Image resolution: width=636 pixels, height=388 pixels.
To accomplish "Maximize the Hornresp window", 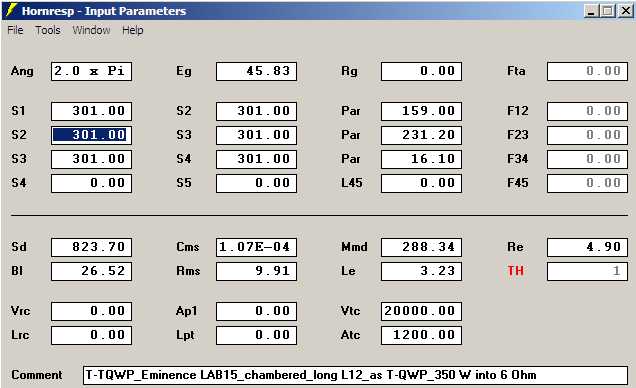I will (608, 11).
